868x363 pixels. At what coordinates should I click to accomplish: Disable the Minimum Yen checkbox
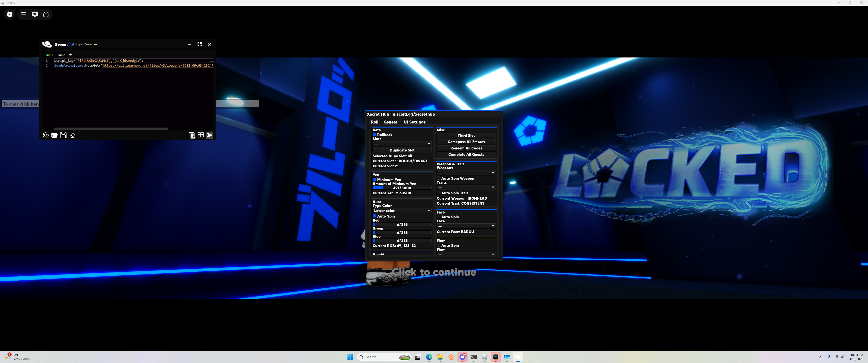click(x=374, y=179)
